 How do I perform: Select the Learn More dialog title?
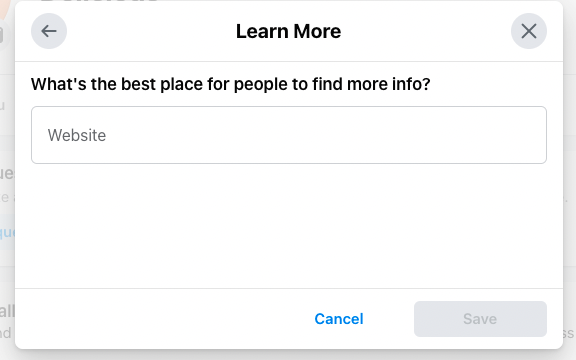tap(288, 31)
